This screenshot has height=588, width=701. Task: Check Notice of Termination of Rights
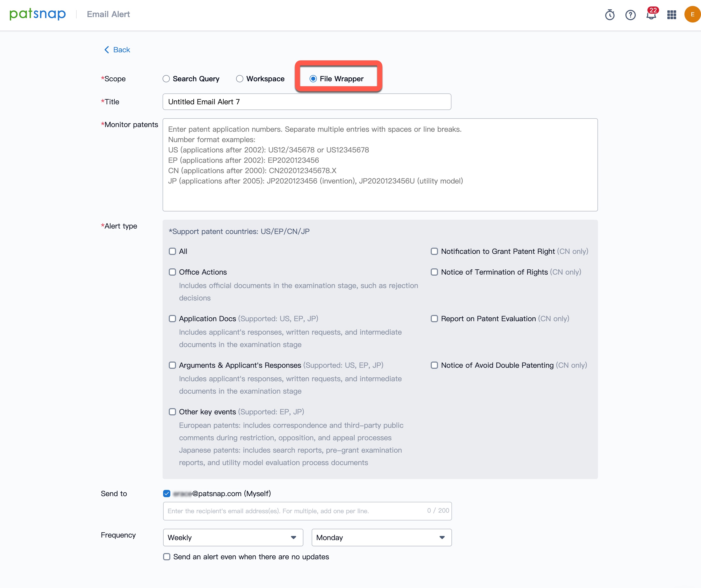point(434,272)
